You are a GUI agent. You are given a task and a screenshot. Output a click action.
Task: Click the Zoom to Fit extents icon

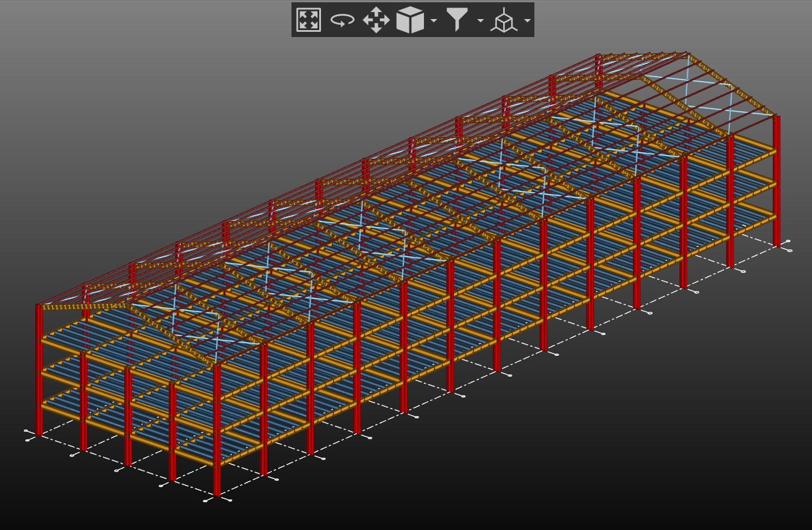point(308,20)
